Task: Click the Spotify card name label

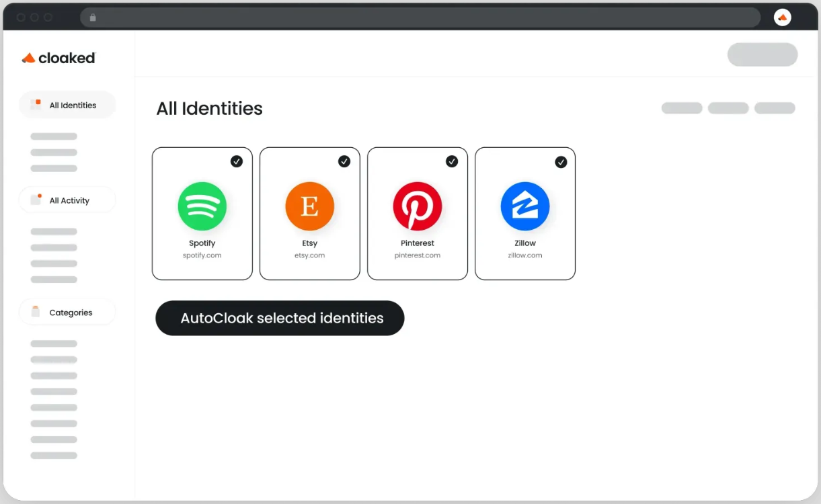Action: 202,243
